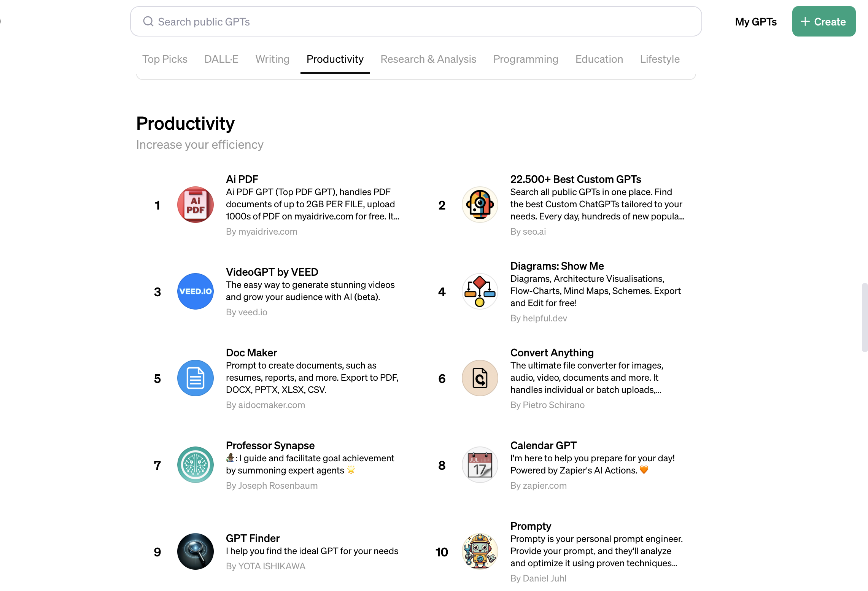Click the Convert Anything file icon
This screenshot has width=868, height=591.
pos(480,378)
